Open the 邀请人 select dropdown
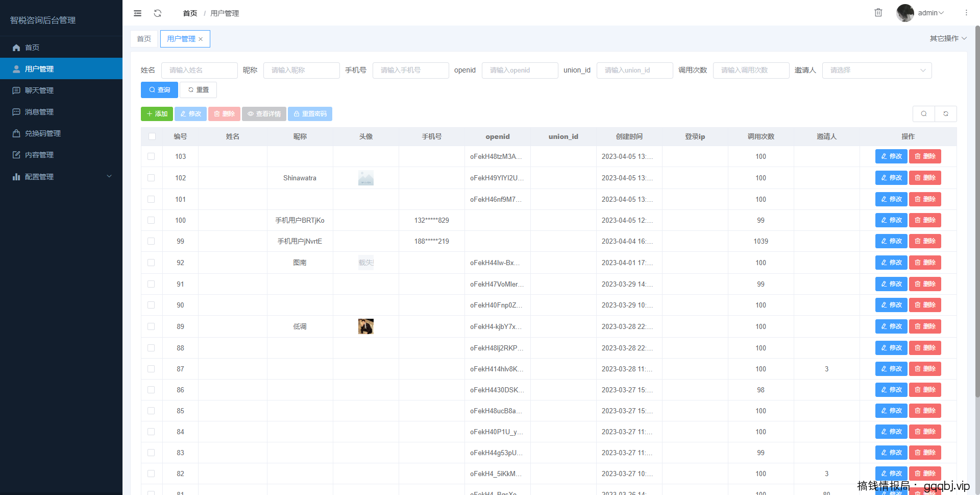The height and width of the screenshot is (495, 980). click(x=876, y=70)
